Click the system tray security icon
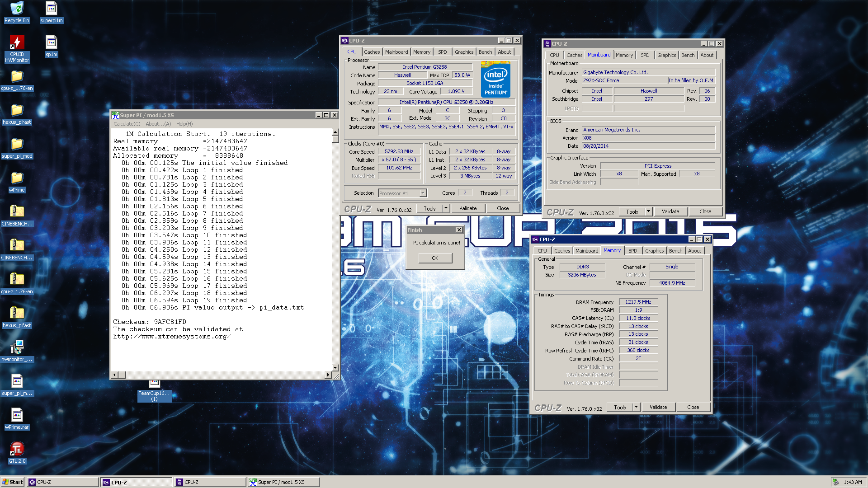 pyautogui.click(x=836, y=482)
